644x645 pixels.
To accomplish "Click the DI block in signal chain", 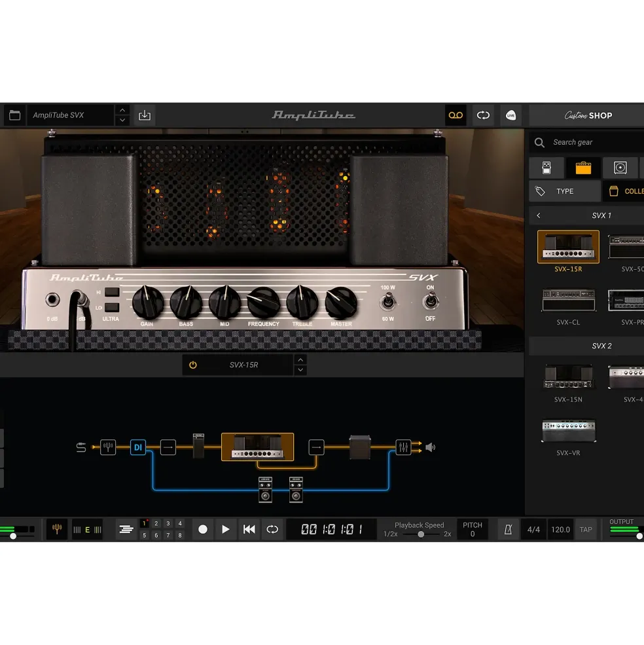I will (x=138, y=447).
